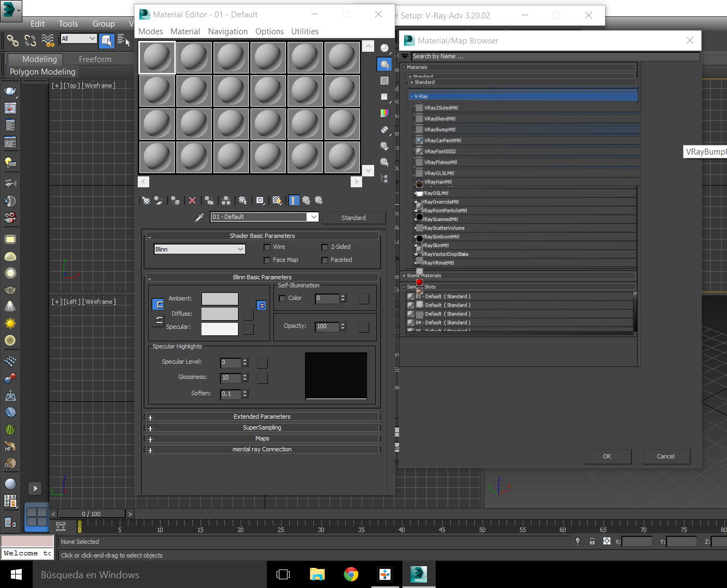Viewport: 727px width, 588px height.
Task: Click Get Material icon in Material Editor
Action: click(146, 200)
